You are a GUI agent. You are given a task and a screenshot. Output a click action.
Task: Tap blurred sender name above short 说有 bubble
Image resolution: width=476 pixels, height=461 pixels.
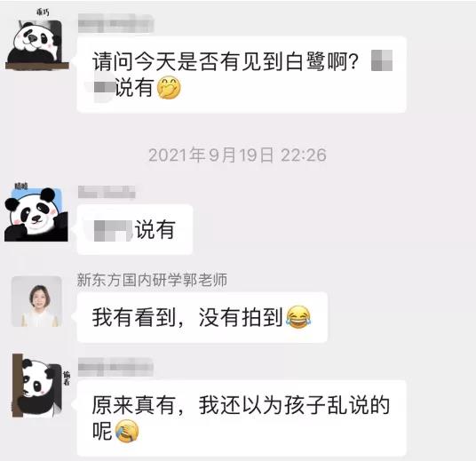click(107, 192)
